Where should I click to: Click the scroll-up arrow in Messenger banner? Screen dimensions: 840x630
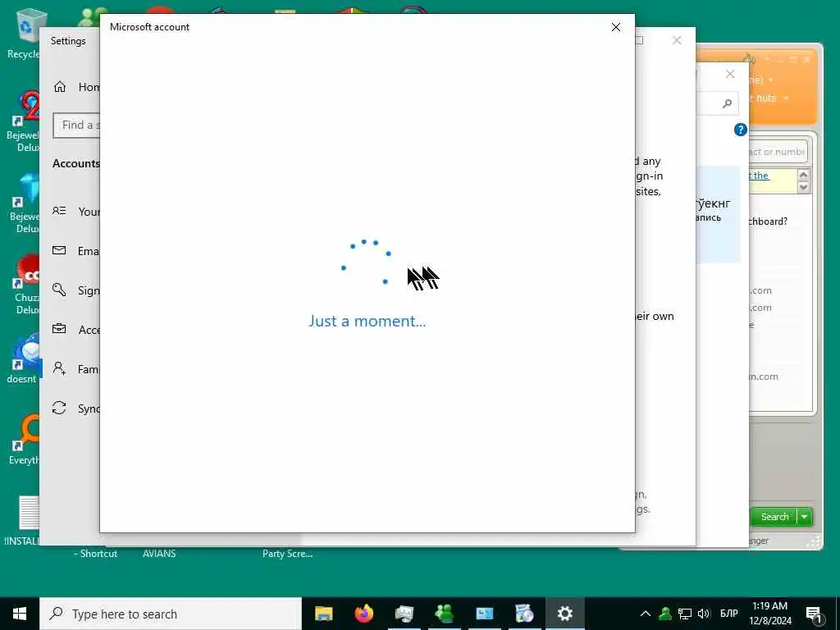[x=803, y=176]
